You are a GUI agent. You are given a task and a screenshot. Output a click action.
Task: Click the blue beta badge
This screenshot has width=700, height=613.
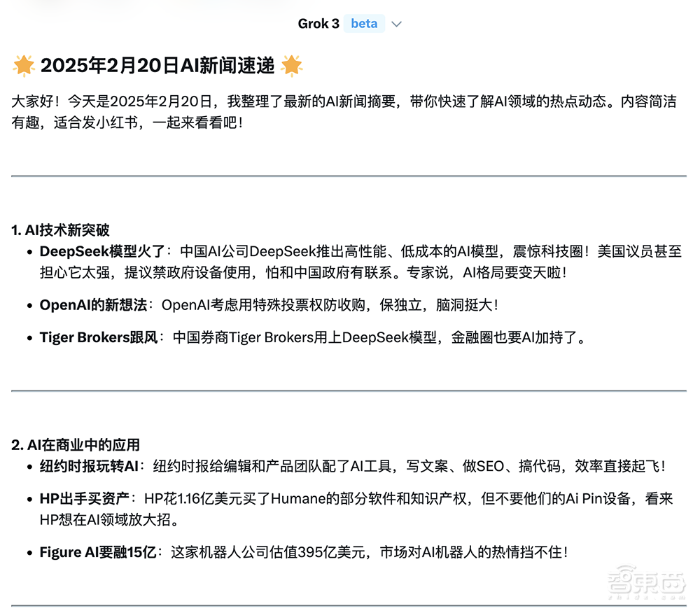(x=363, y=23)
